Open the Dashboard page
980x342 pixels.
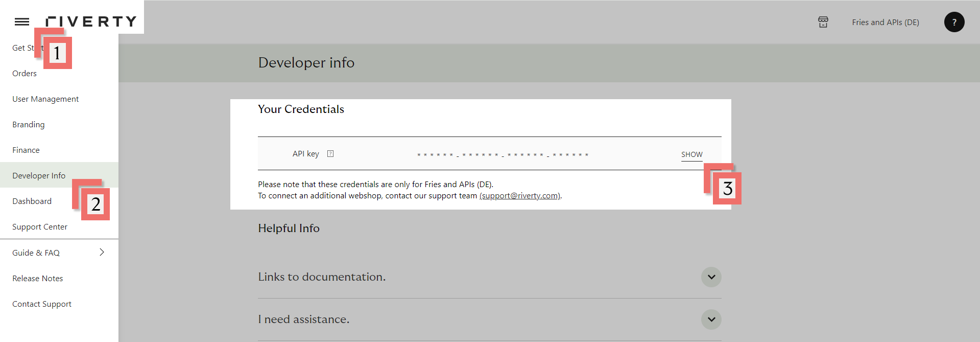pyautogui.click(x=32, y=201)
